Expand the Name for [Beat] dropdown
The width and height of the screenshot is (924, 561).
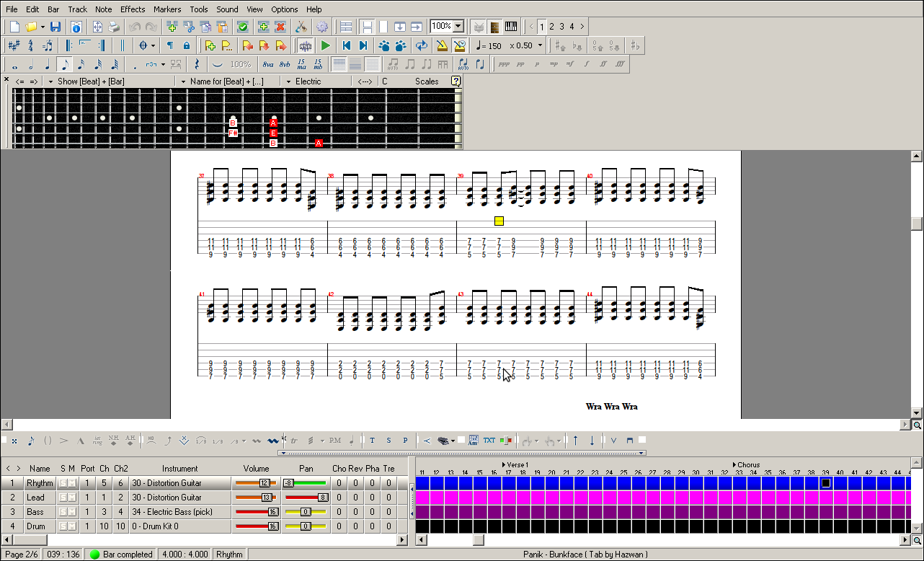[184, 81]
